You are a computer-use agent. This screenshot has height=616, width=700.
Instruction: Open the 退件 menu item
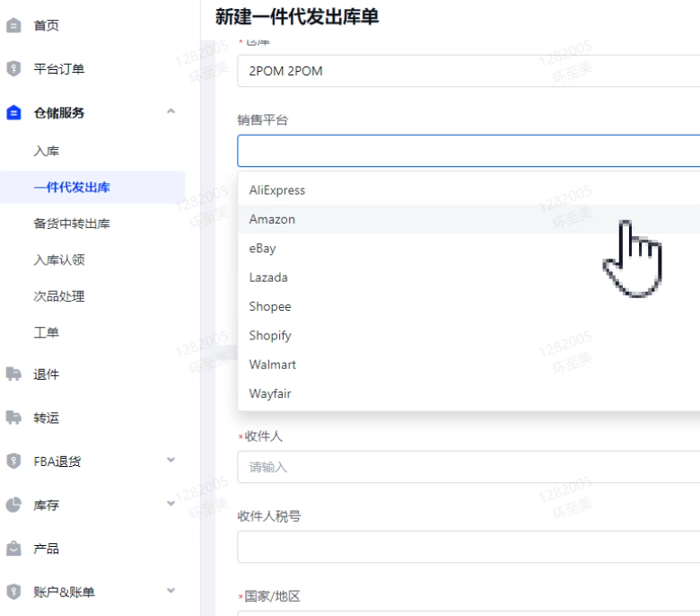46,374
